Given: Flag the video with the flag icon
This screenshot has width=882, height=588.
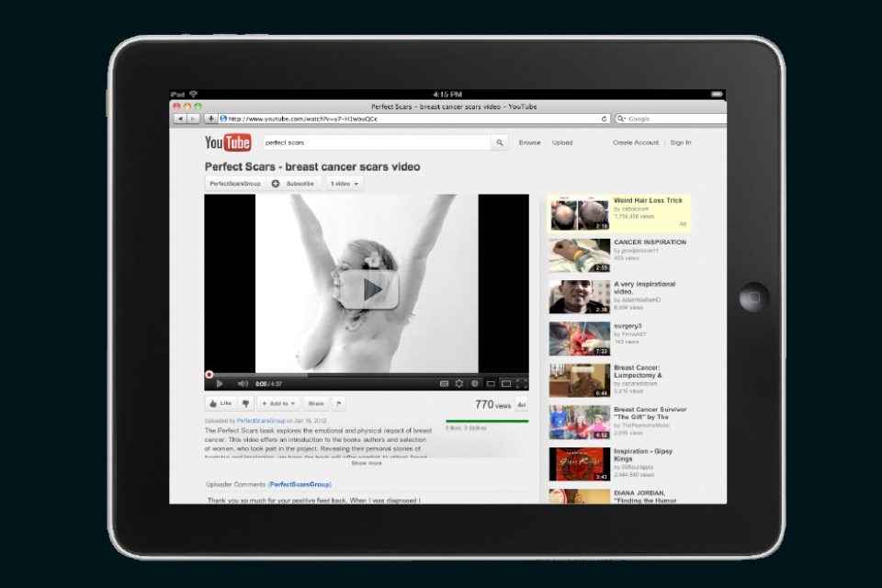Looking at the screenshot, I should point(339,403).
